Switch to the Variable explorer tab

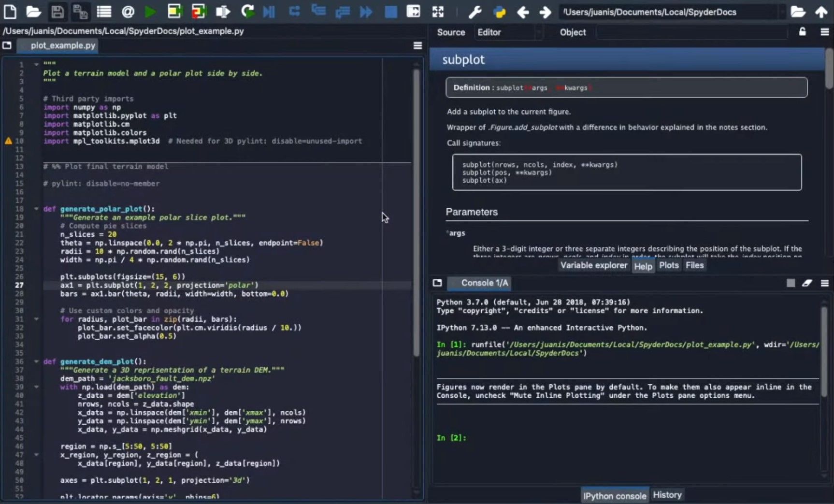[x=594, y=265]
